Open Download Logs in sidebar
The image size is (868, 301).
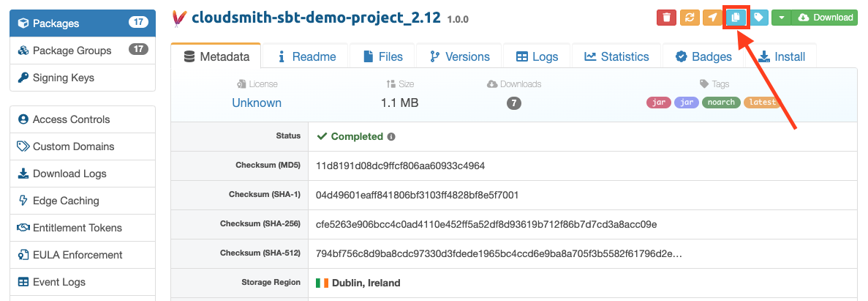[83, 174]
